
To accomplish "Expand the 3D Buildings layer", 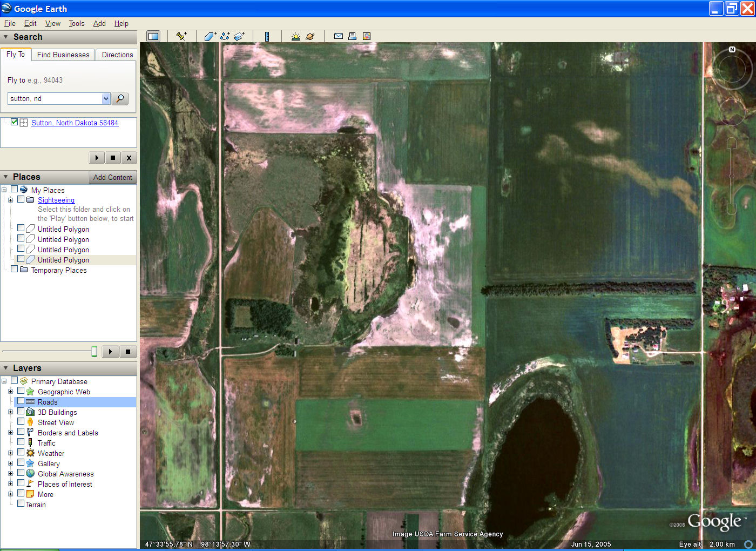I will [10, 412].
